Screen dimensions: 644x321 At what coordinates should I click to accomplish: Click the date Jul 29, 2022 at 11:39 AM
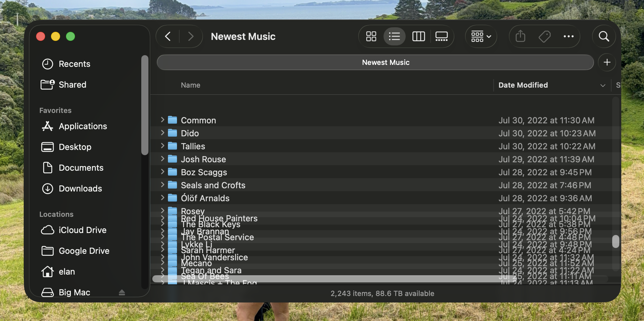click(x=547, y=159)
